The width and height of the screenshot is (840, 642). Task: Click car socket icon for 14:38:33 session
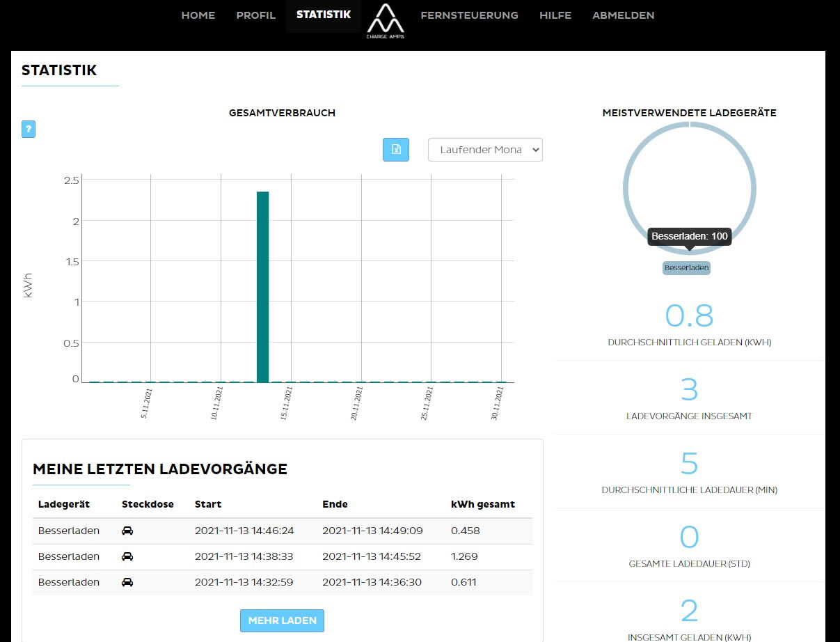(127, 556)
